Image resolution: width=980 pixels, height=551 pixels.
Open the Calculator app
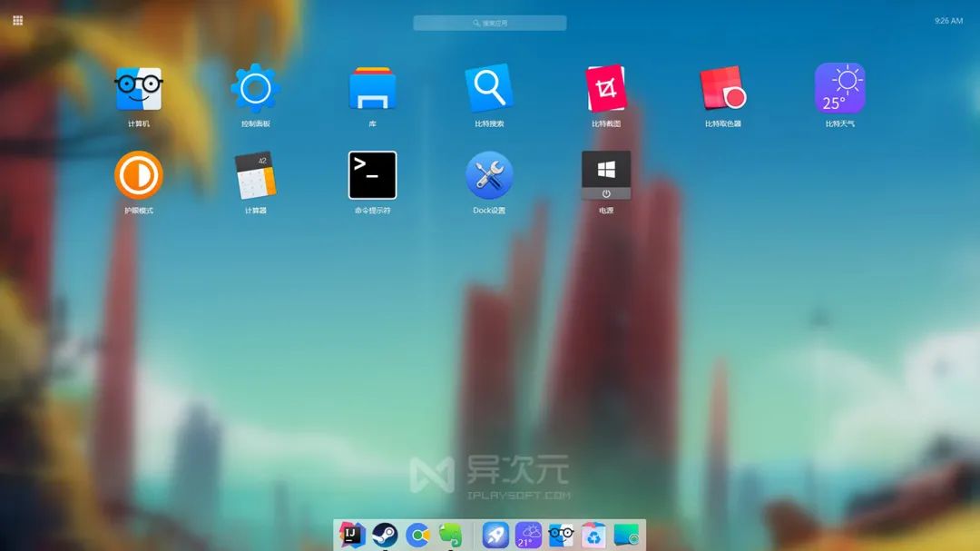[256, 176]
